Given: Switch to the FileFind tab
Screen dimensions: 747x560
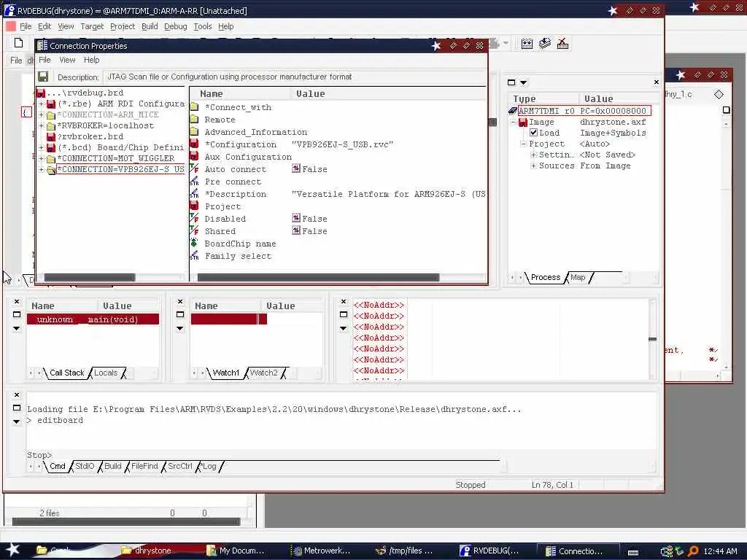Looking at the screenshot, I should (x=144, y=466).
